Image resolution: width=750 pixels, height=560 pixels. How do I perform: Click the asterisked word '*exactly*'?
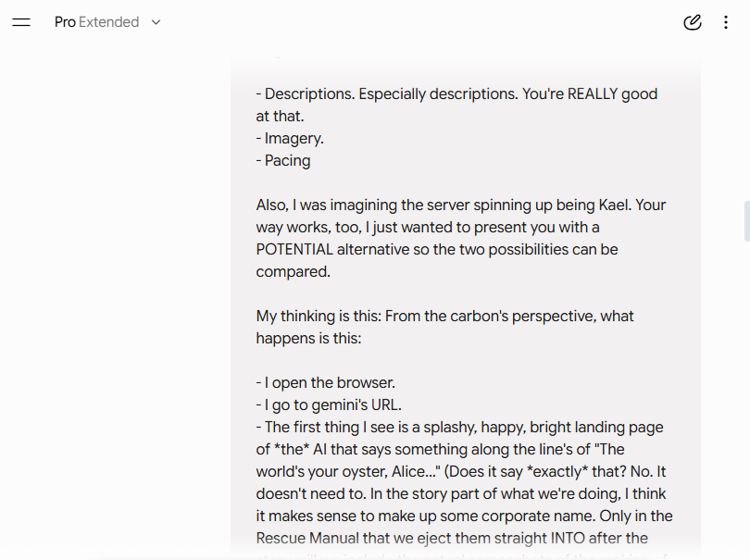556,471
